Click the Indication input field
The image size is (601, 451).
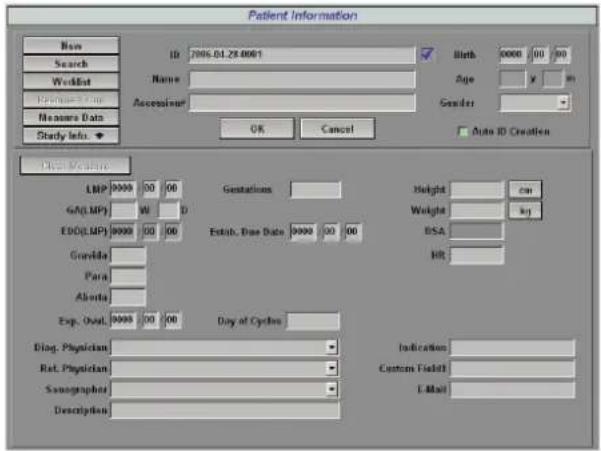[512, 348]
